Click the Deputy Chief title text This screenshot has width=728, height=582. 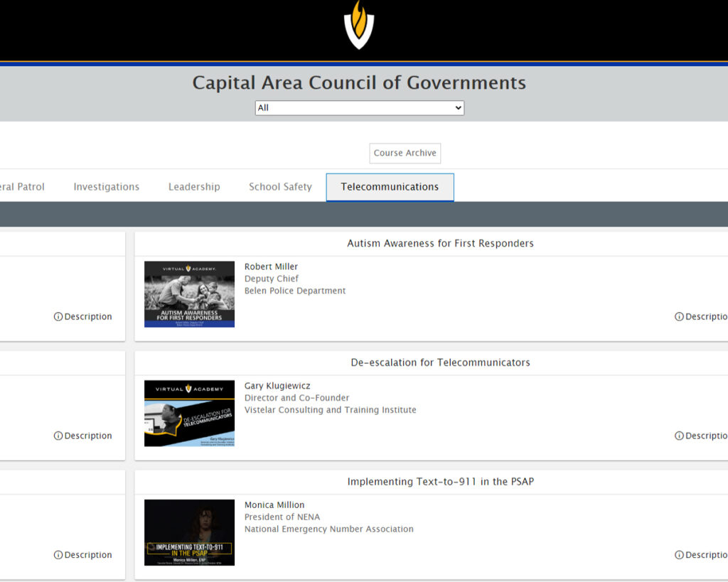(272, 279)
